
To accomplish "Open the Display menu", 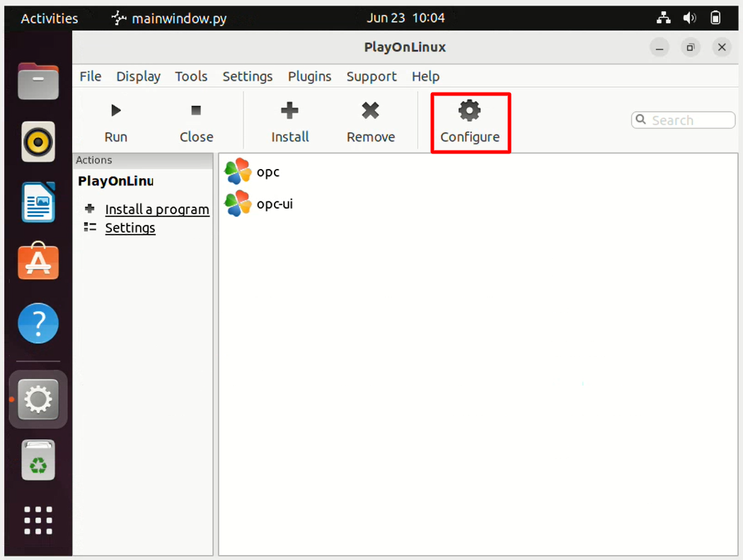I will (x=139, y=76).
